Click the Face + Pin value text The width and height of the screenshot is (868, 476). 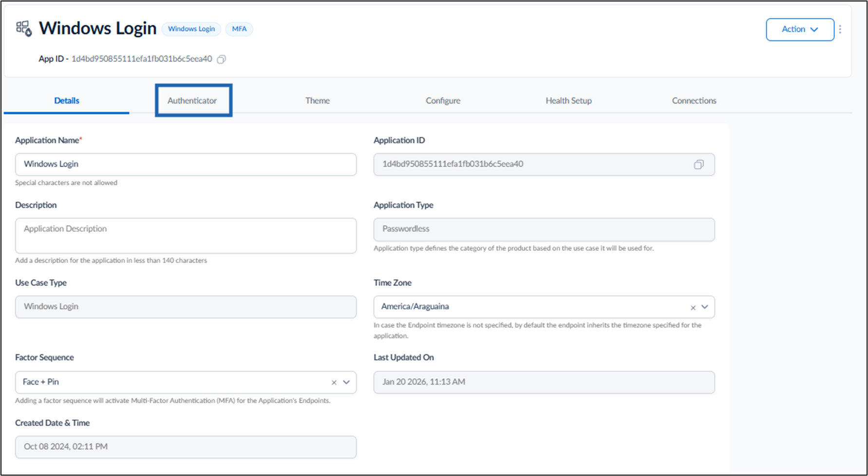41,382
